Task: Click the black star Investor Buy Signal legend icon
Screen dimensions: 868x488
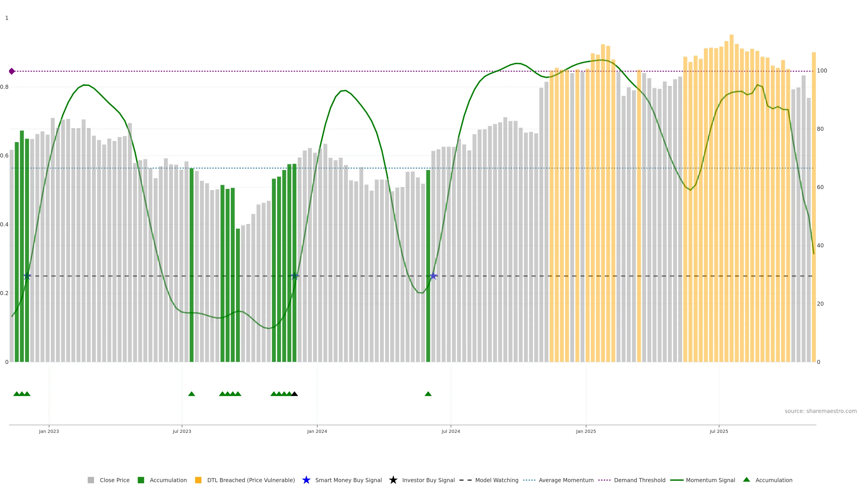Action: coord(393,480)
